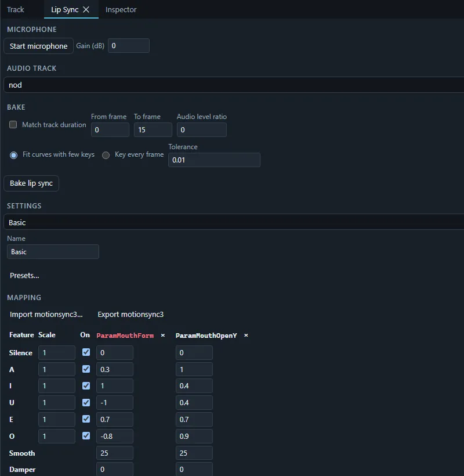This screenshot has width=464, height=476.
Task: Click the O row ParamMouthForm value field
Action: [x=115, y=436]
